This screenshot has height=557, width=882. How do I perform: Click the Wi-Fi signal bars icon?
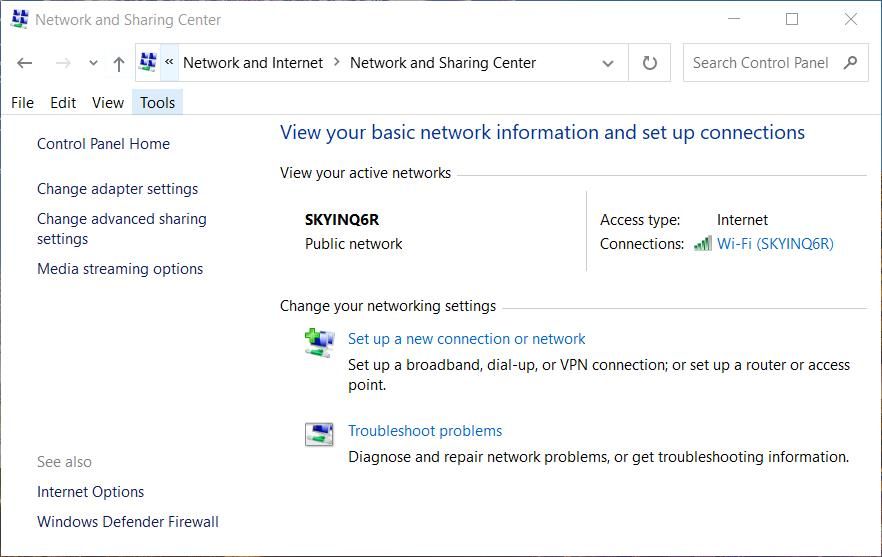703,244
